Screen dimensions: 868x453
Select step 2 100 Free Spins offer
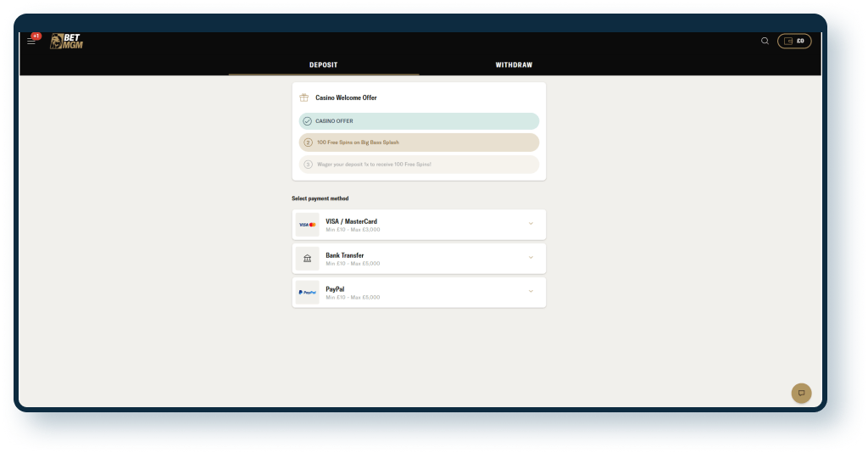(x=419, y=143)
